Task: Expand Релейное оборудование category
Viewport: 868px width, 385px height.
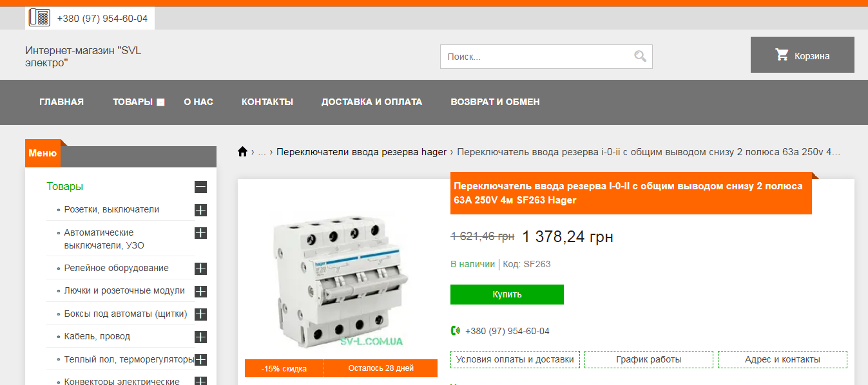Action: coord(200,268)
